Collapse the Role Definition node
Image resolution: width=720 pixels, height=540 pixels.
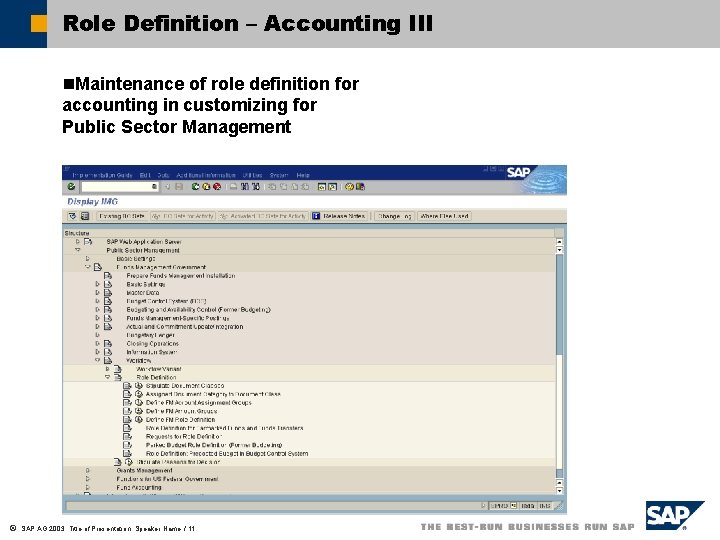click(107, 377)
